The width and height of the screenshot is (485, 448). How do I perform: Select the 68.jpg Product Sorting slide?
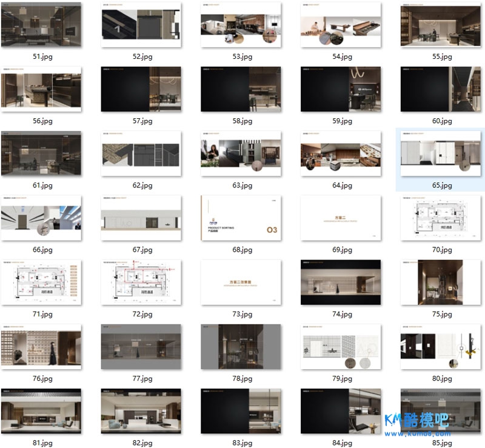(x=241, y=218)
